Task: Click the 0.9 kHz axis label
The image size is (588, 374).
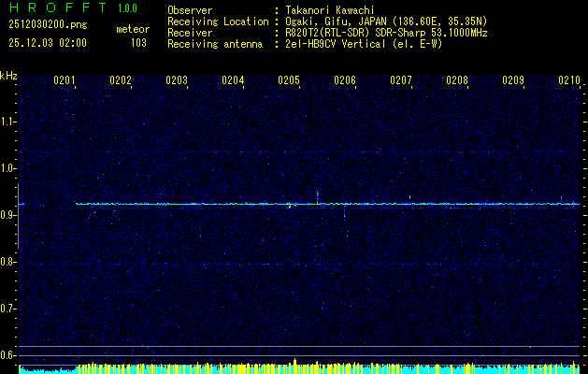Action: click(8, 215)
